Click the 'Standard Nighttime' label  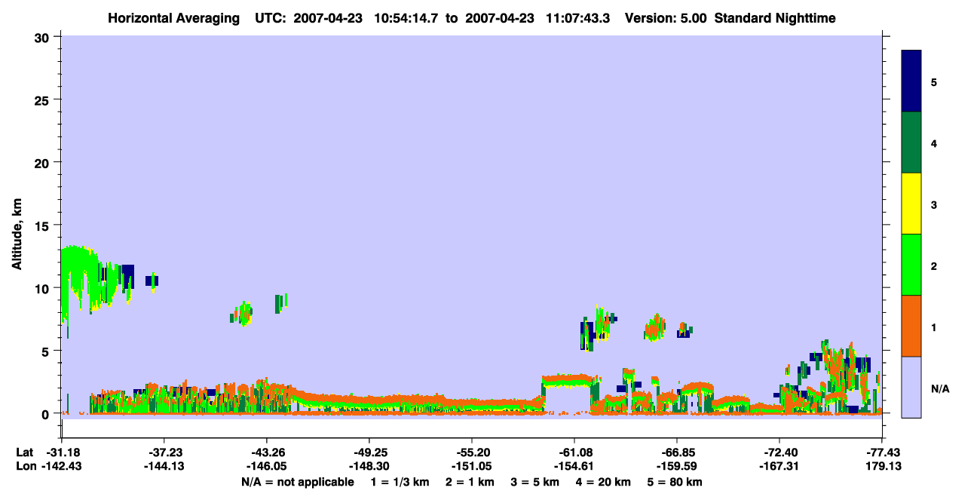pyautogui.click(x=775, y=18)
